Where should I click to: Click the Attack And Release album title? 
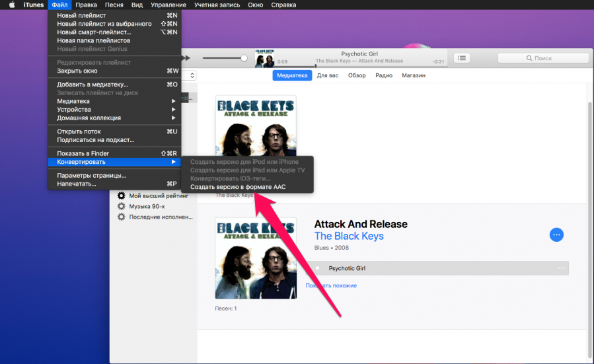tap(361, 224)
